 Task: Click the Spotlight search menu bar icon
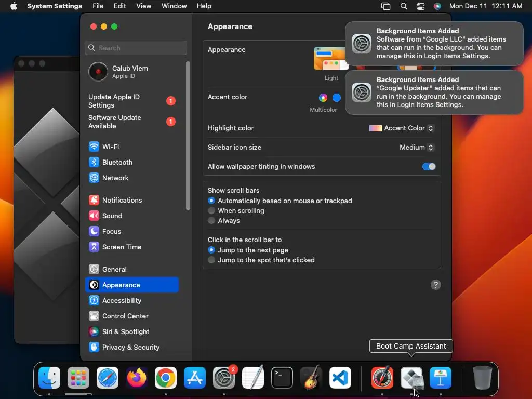click(403, 6)
